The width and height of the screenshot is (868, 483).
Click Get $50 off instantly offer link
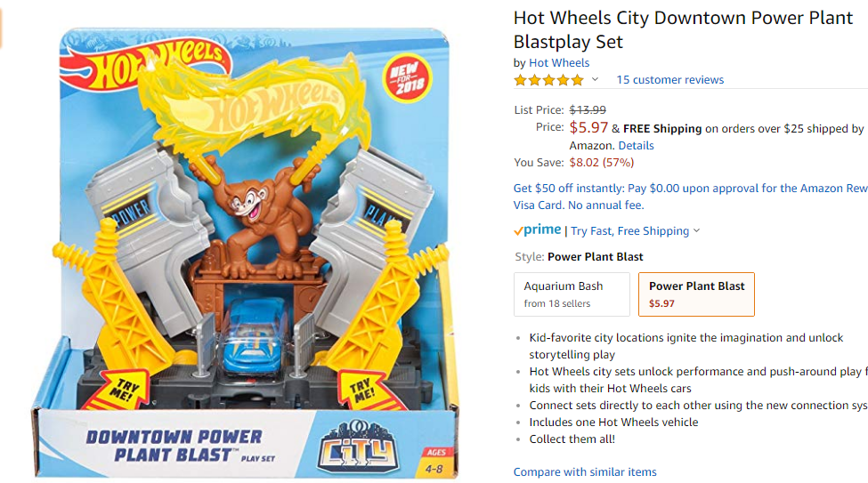click(x=690, y=197)
